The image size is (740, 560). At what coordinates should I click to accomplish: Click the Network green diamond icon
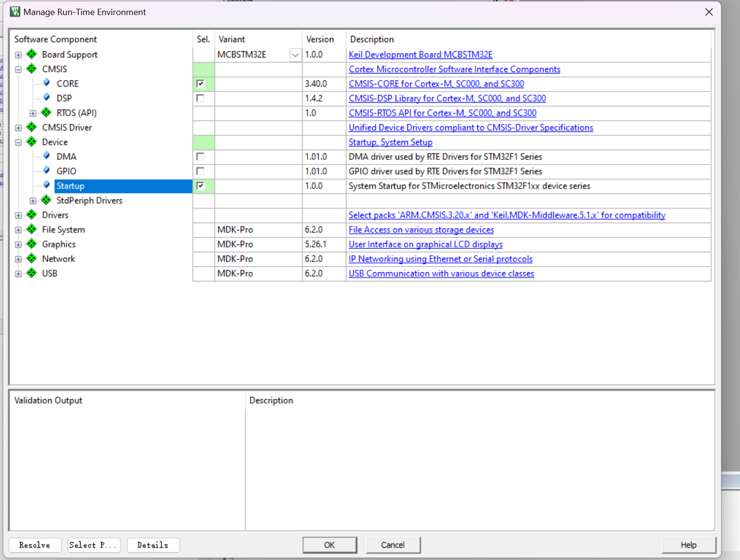(x=32, y=258)
